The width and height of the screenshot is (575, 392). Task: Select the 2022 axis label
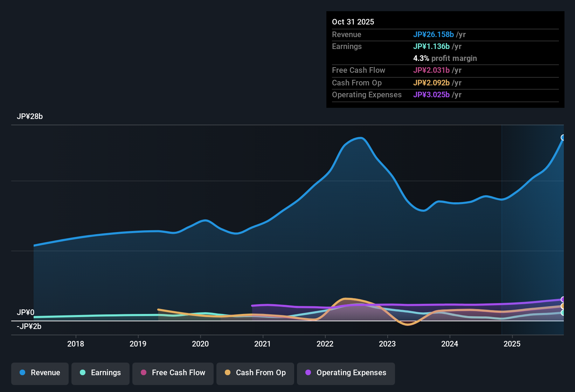pyautogui.click(x=325, y=344)
